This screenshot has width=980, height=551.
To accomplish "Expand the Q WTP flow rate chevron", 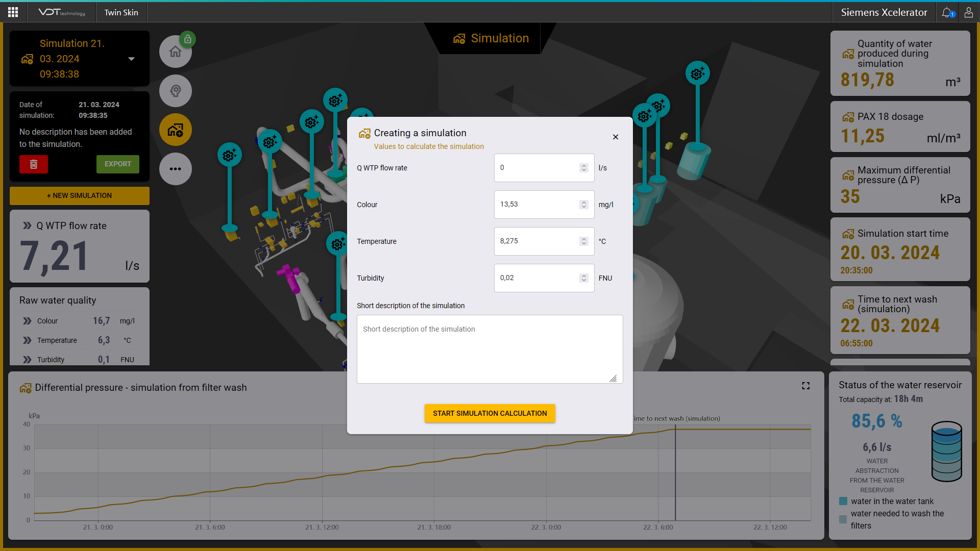I will [x=27, y=226].
